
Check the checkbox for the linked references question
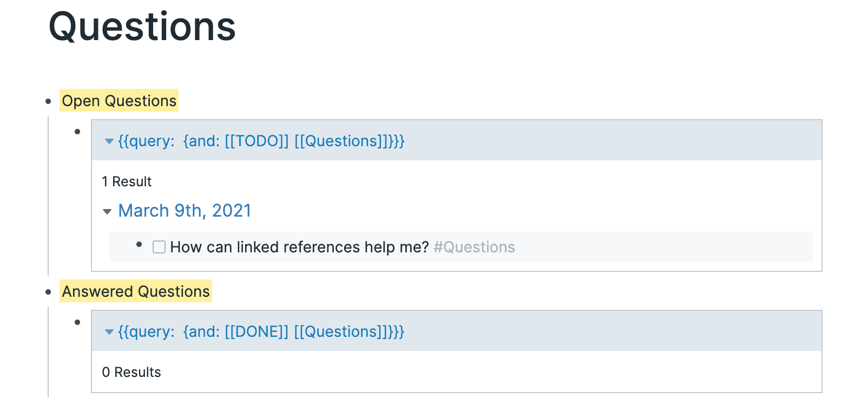159,246
